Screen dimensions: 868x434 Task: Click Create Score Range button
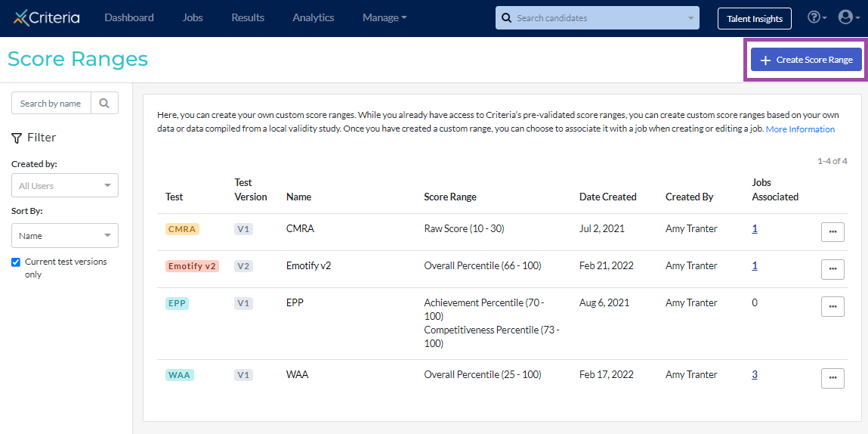pyautogui.click(x=807, y=60)
